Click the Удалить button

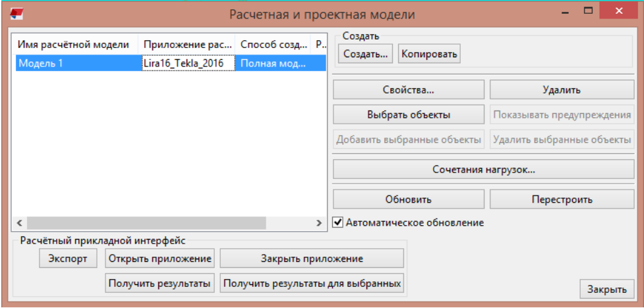pyautogui.click(x=562, y=90)
